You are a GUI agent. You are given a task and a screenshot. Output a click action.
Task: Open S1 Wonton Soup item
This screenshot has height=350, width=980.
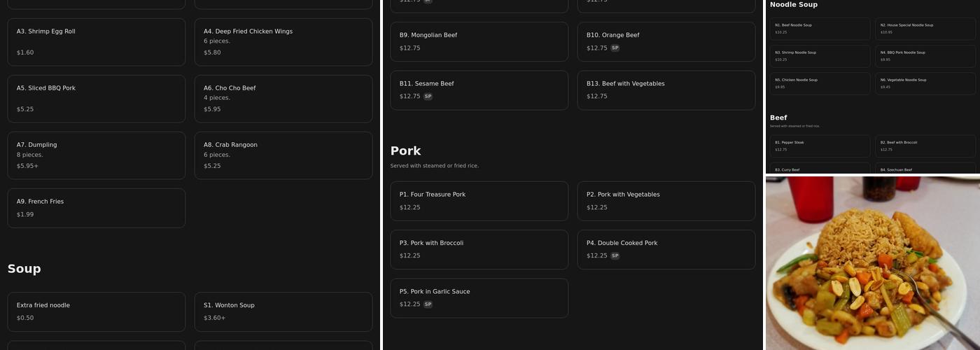pos(283,311)
